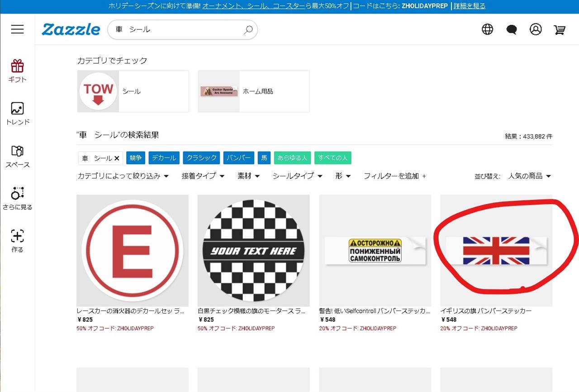Open the hamburger menu
Screen dimensions: 579x392
(x=17, y=29)
